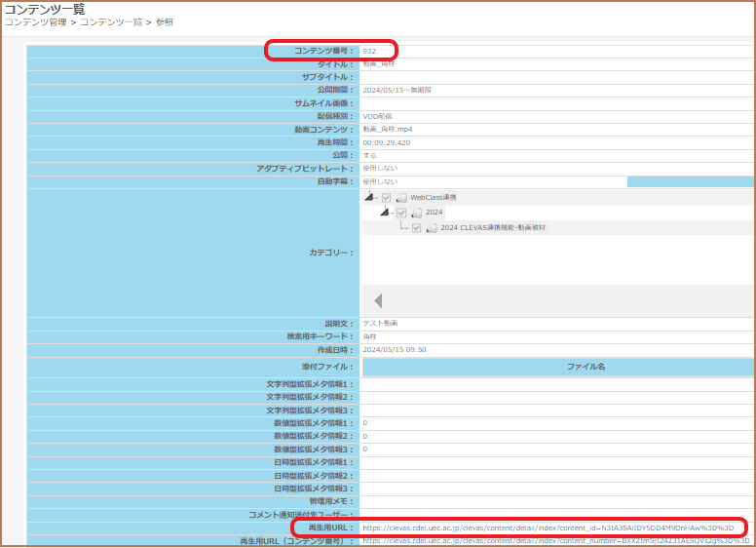Click the ファイル名 column header
Screen dimensions: 756x548
point(586,367)
